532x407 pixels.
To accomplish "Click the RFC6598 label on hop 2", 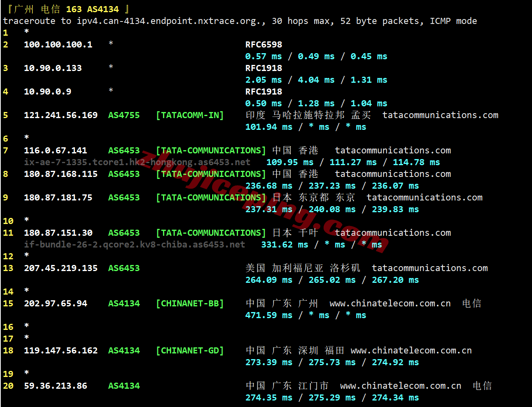I will coord(264,45).
